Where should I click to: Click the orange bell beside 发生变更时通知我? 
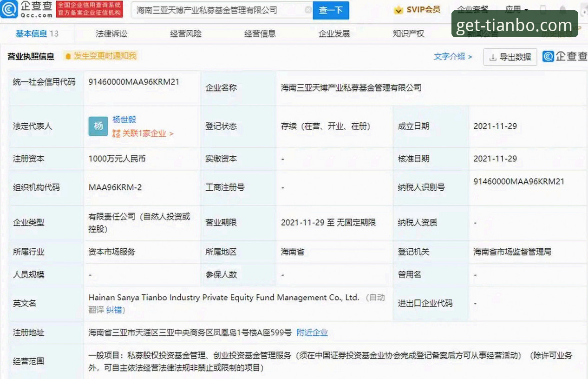(68, 56)
